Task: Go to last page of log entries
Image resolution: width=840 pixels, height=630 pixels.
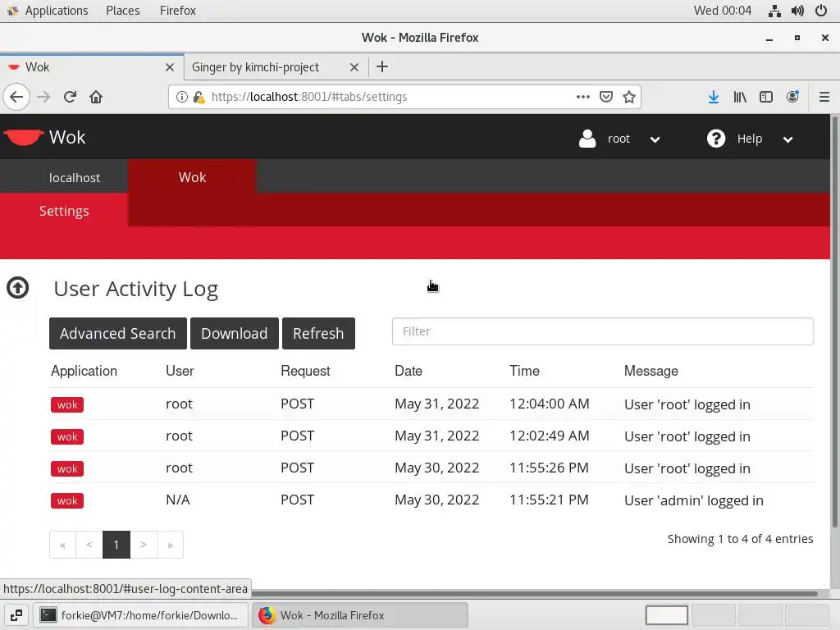Action: [x=171, y=545]
